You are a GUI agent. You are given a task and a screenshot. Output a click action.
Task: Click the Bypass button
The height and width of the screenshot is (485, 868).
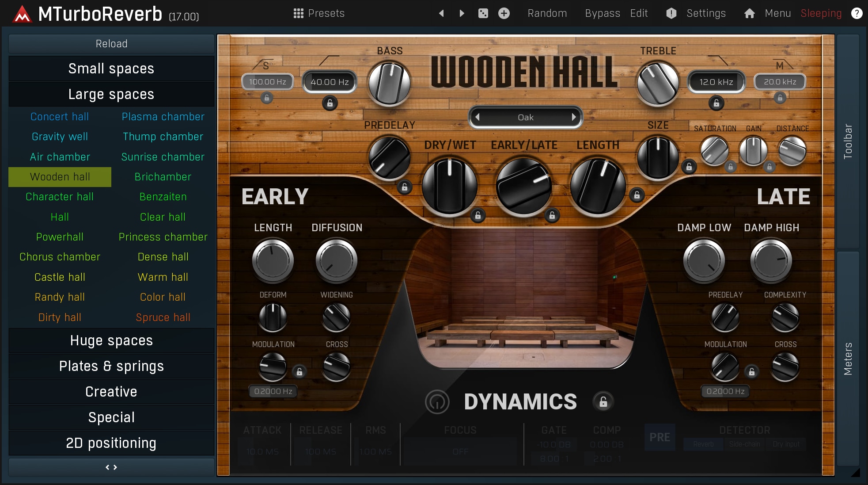pyautogui.click(x=603, y=13)
